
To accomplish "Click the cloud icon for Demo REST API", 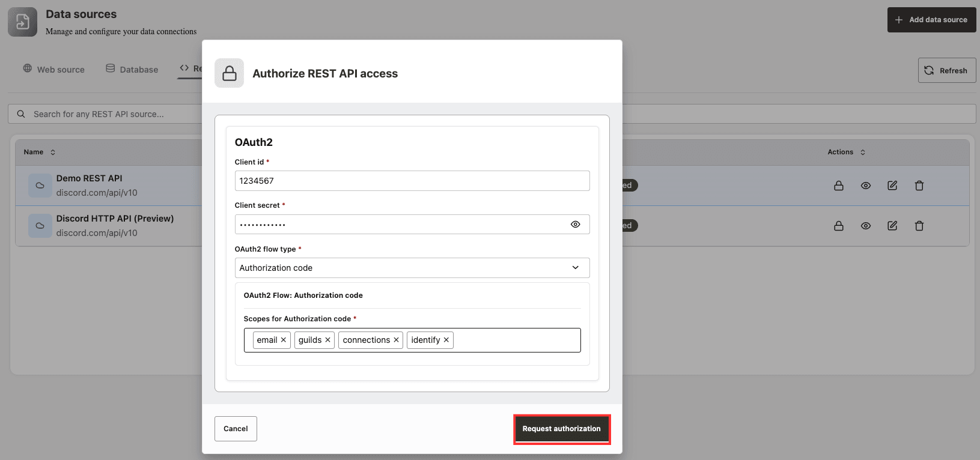I will tap(40, 186).
